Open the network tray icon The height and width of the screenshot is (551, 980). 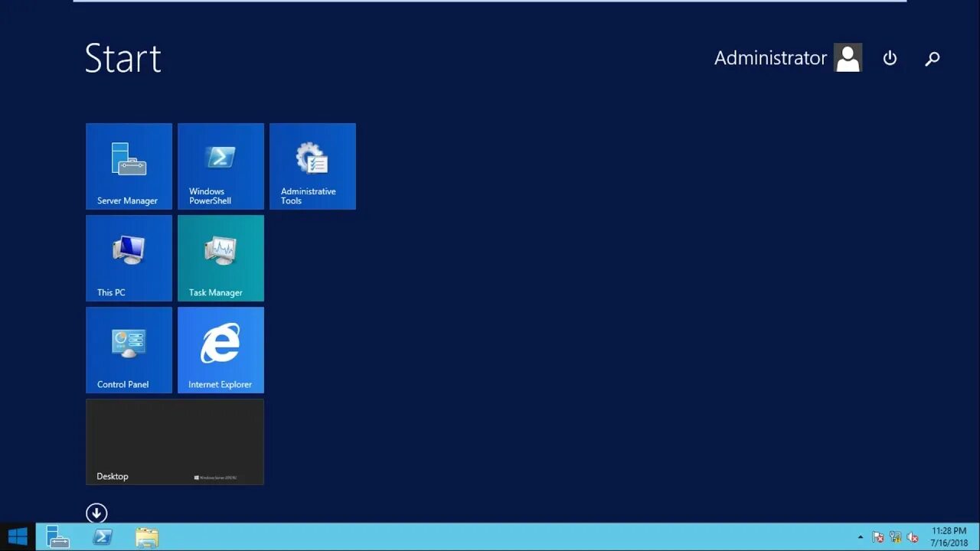895,537
